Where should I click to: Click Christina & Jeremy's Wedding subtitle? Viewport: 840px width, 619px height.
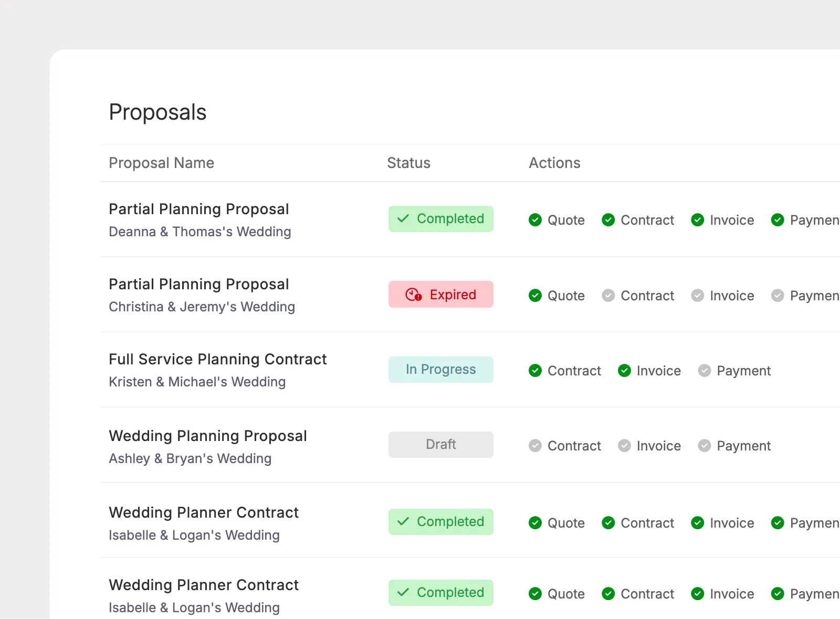point(202,307)
